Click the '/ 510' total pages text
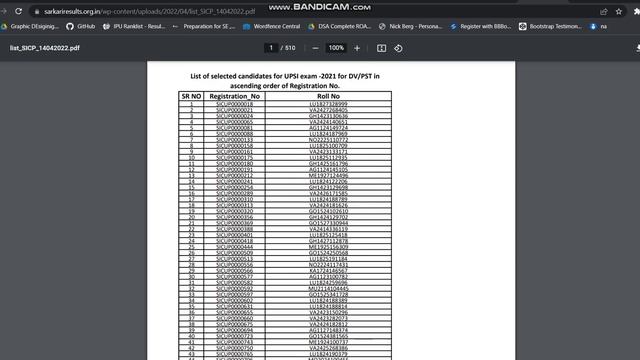The image size is (640, 360). (288, 48)
